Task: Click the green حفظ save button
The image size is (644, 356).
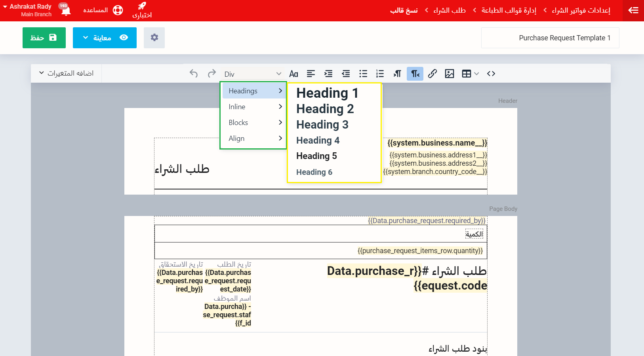Action: coord(44,38)
